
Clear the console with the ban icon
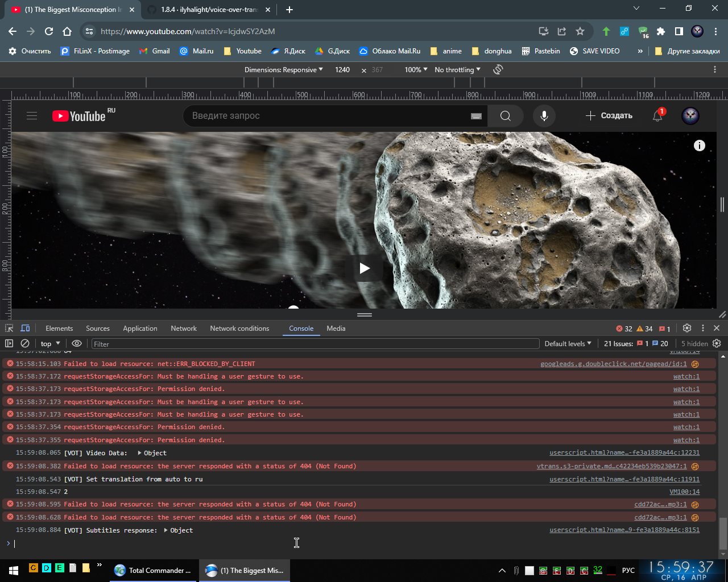(25, 344)
